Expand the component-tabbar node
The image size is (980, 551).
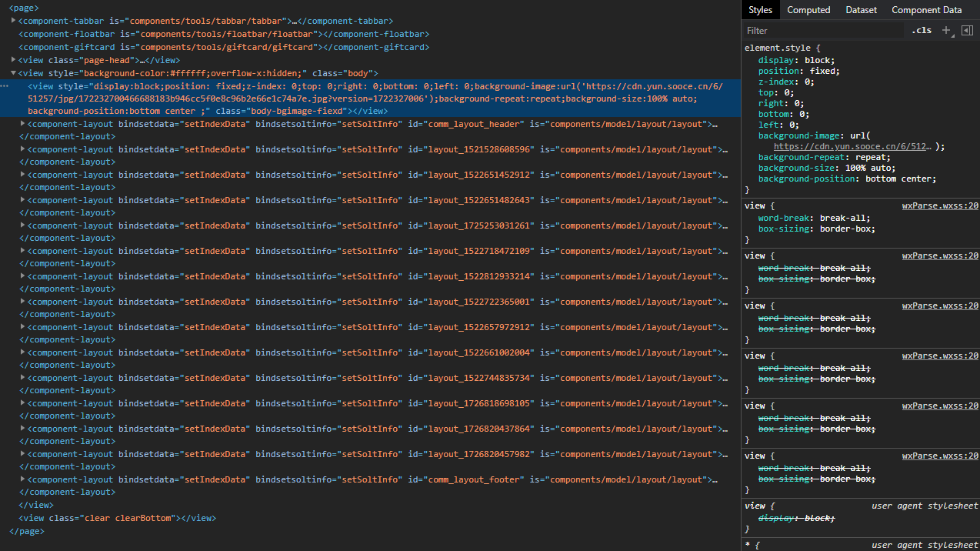(x=14, y=21)
